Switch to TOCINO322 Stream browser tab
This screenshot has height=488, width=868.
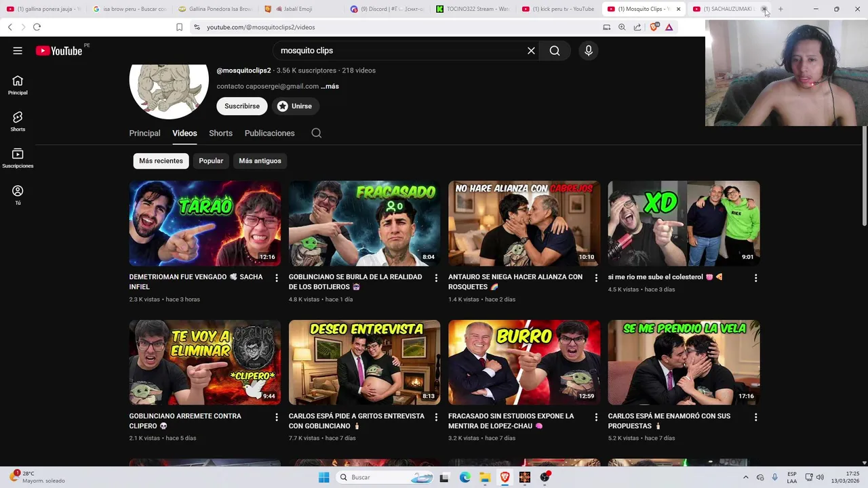[x=473, y=9]
